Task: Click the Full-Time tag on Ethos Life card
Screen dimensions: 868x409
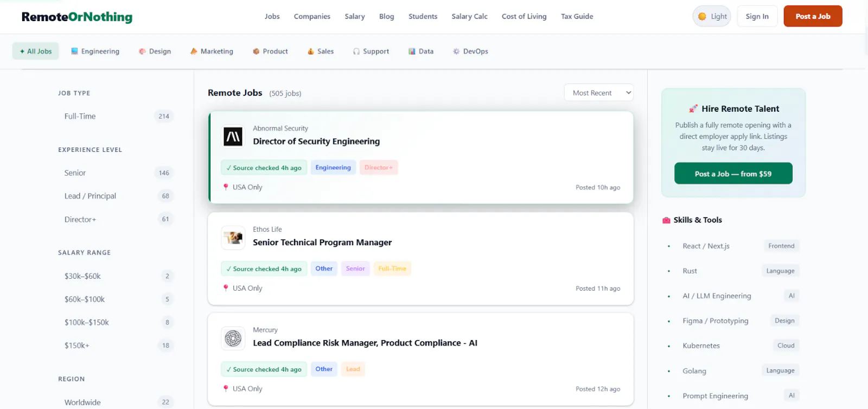Action: coord(392,269)
